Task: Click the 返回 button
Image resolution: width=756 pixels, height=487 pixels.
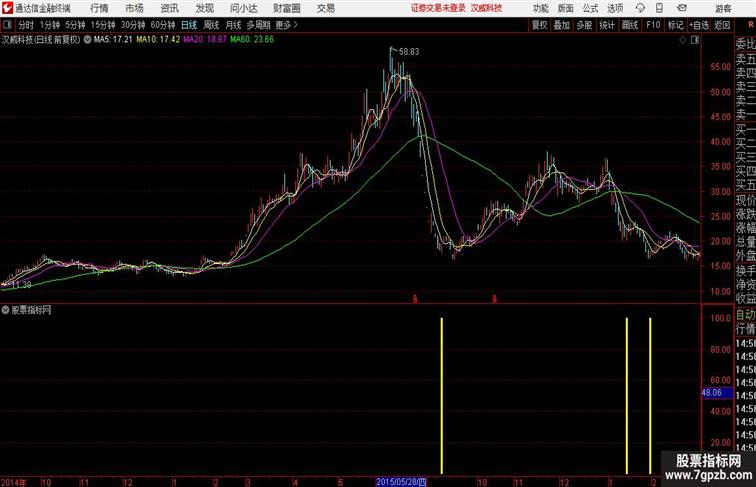Action: 722,25
